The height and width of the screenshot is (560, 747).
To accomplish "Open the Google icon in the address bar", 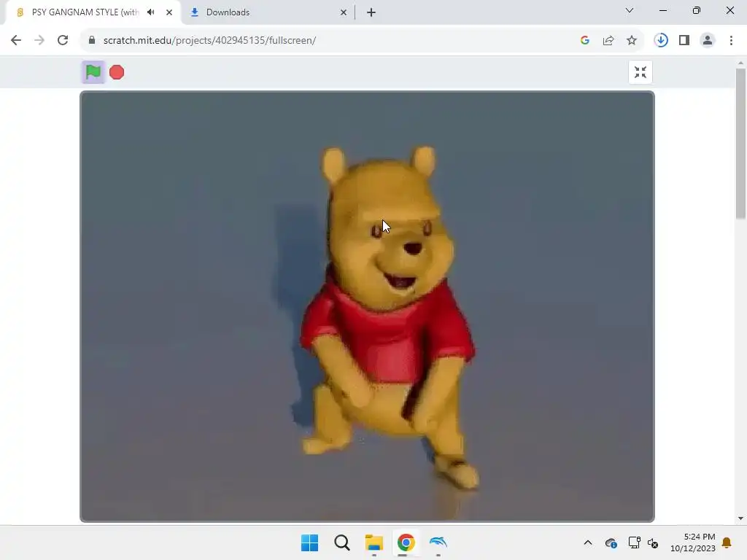I will (585, 41).
